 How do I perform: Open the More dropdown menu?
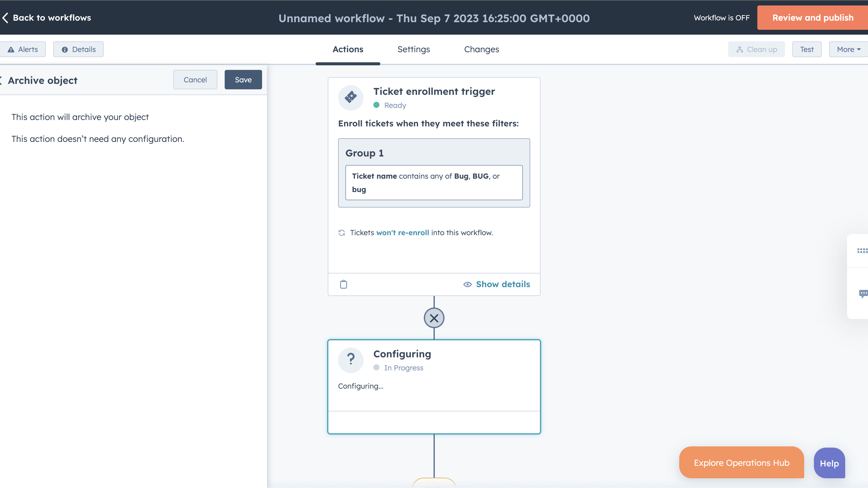[847, 49]
